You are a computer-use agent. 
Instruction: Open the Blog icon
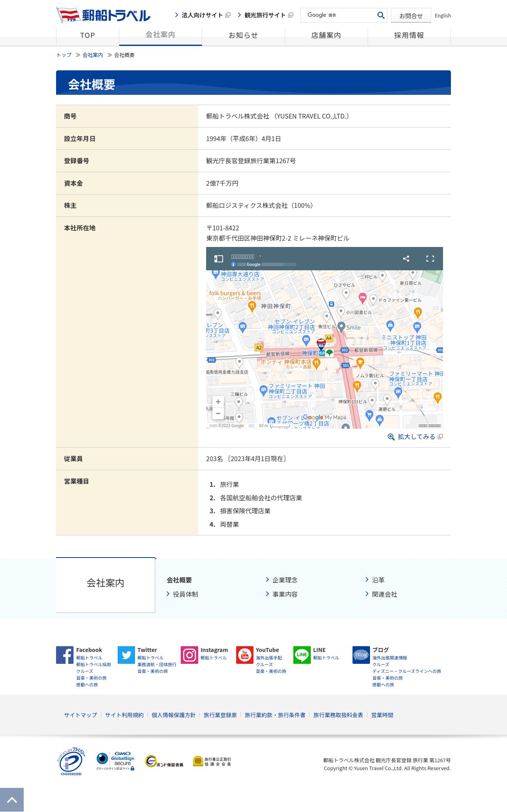tap(361, 655)
